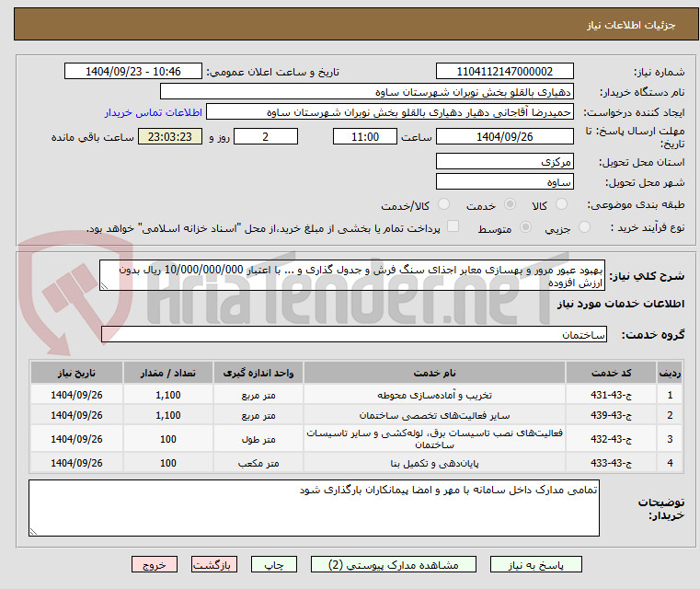700x589 pixels.
Task: Click the remaining time counter 23:03:23
Action: point(170,136)
